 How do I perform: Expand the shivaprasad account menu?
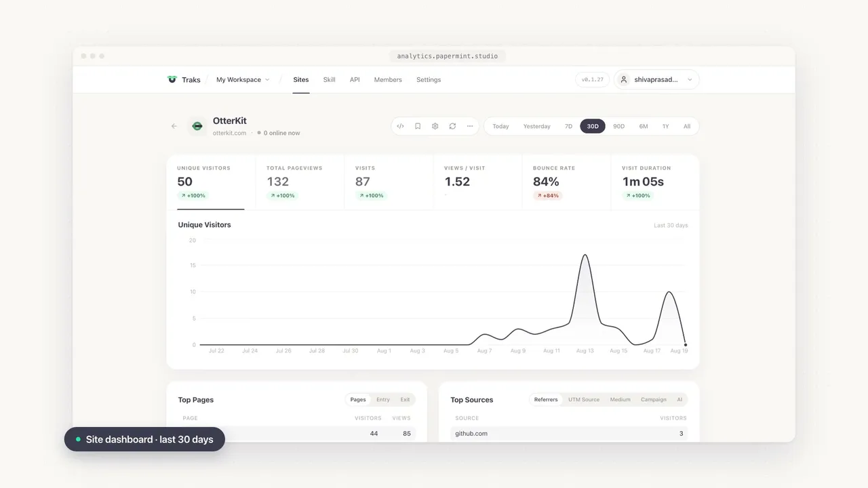tap(656, 79)
